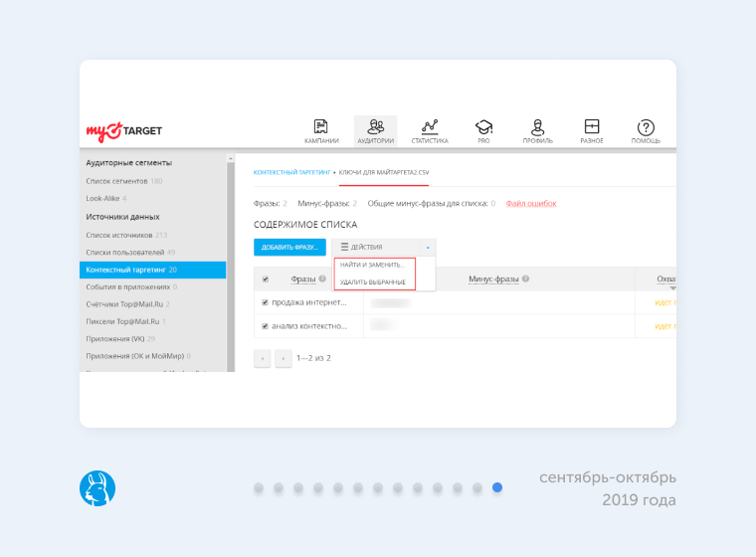Select 'Контекстный таргетинг' sidebar item
This screenshot has width=756, height=557.
[153, 270]
